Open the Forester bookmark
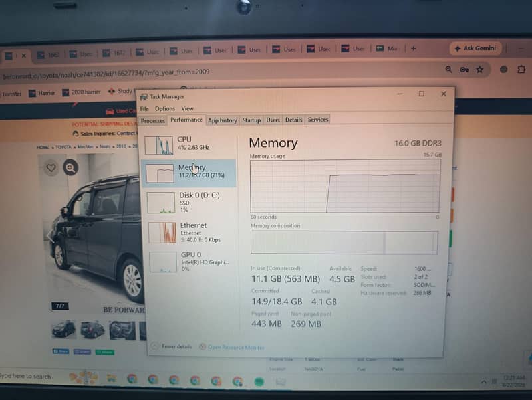532x400 pixels. 11,94
